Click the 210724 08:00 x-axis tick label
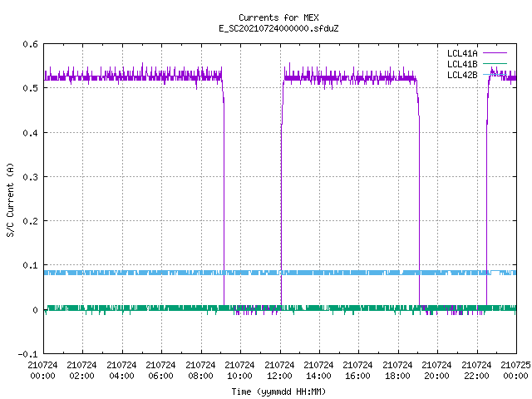 [x=200, y=371]
